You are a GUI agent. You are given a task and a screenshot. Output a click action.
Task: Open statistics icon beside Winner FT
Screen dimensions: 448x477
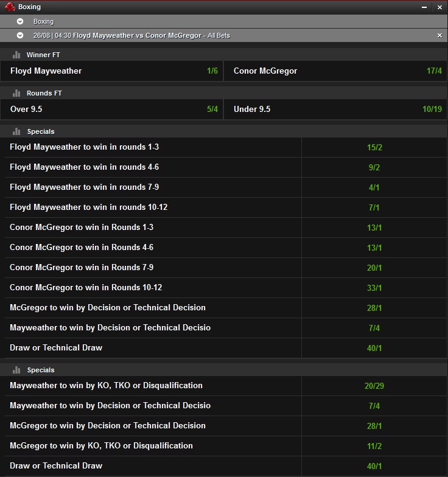16,55
